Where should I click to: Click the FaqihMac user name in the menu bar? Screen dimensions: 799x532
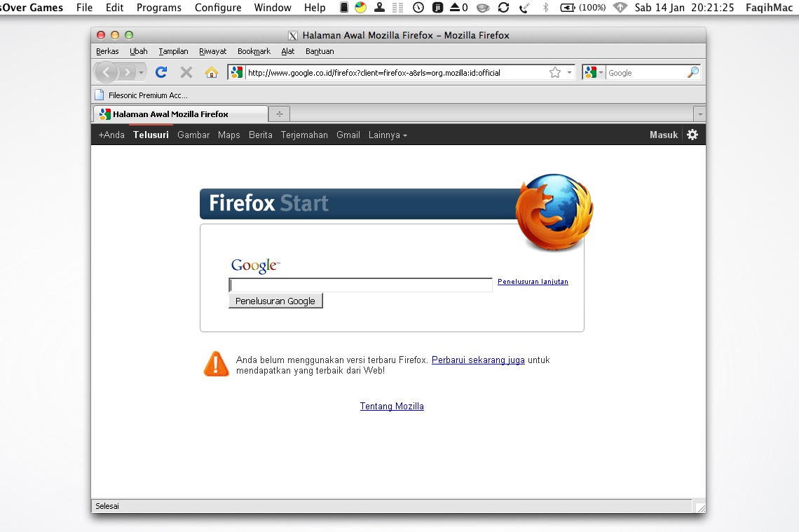[x=769, y=8]
